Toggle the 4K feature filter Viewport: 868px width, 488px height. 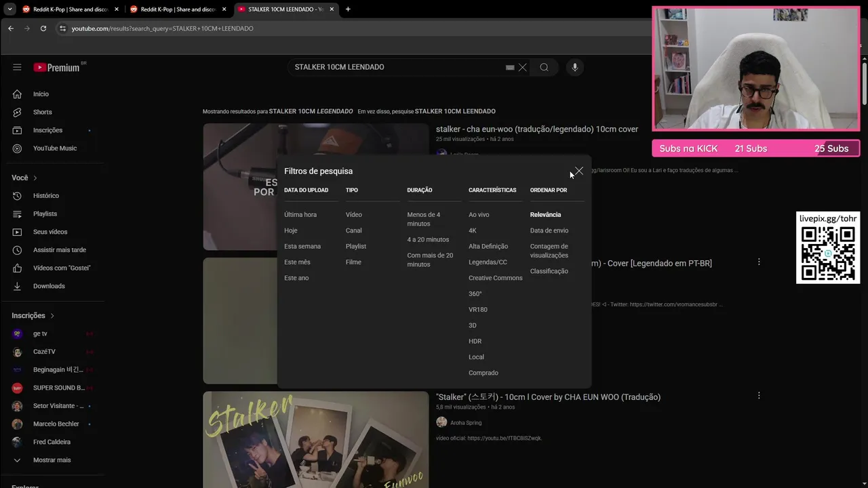[x=473, y=230]
